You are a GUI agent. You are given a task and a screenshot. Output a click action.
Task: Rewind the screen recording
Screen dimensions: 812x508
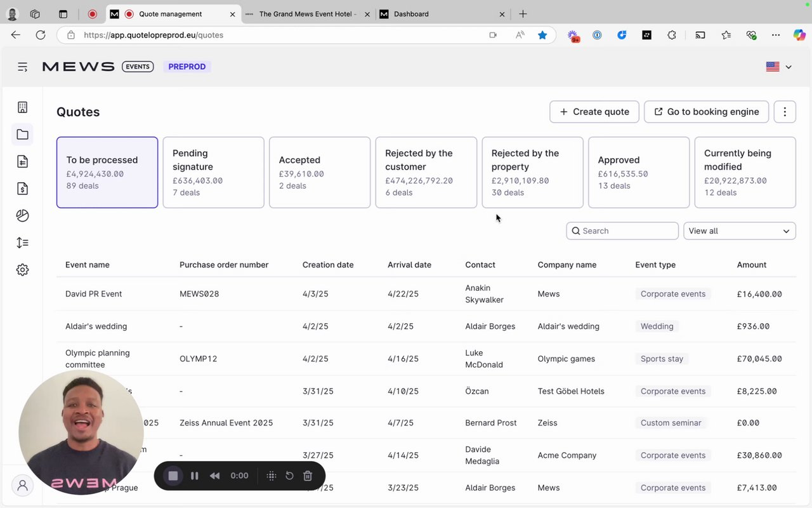[215, 476]
